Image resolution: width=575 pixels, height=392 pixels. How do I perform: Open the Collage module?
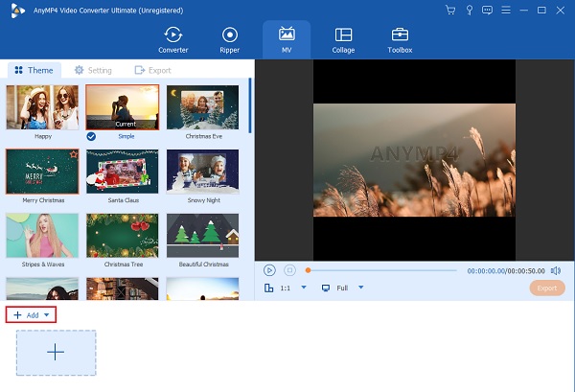[343, 40]
